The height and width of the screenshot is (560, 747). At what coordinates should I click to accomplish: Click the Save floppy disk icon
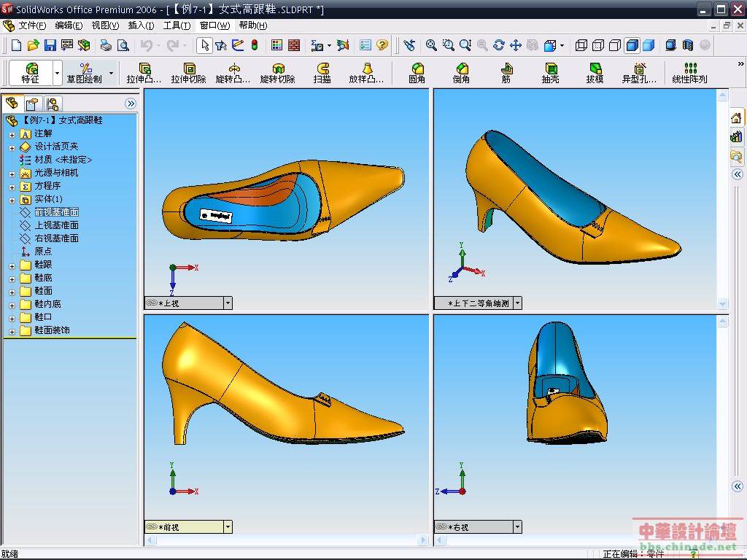click(x=50, y=45)
